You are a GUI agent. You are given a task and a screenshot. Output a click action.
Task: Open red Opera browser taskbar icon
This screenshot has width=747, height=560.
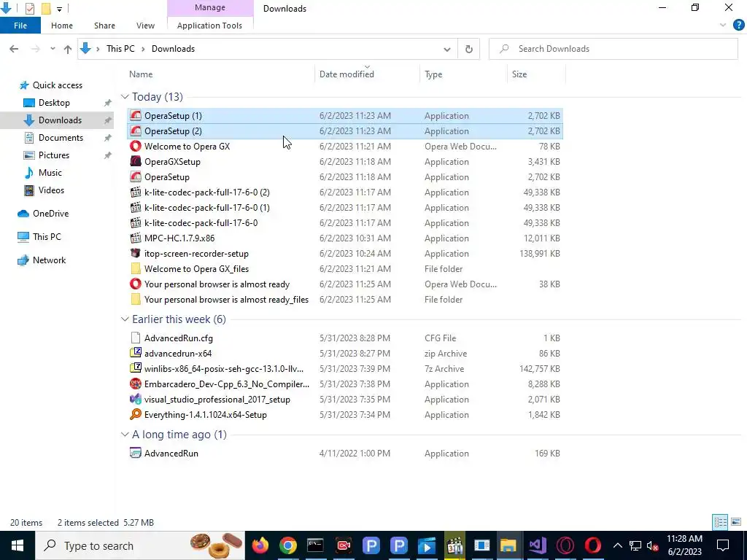tap(592, 545)
